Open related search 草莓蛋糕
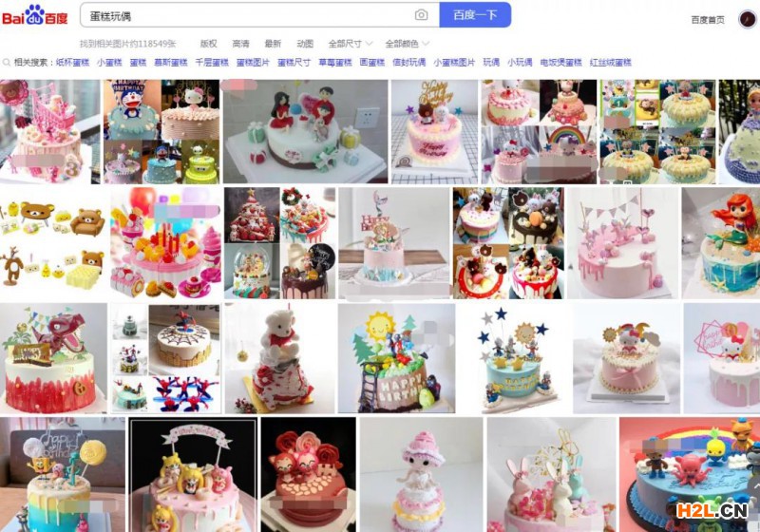The width and height of the screenshot is (760, 532). tap(335, 63)
